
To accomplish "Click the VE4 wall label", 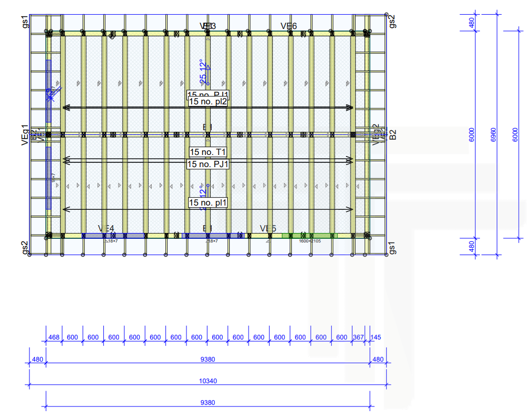I will 106,228.
